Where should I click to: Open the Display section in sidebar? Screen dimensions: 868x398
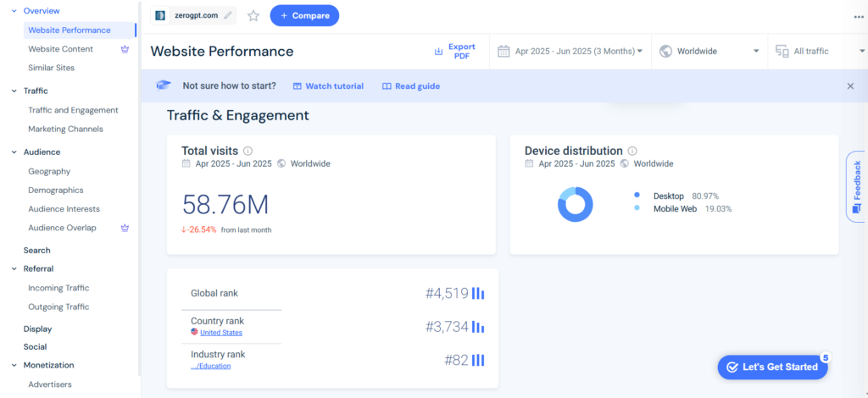point(37,329)
